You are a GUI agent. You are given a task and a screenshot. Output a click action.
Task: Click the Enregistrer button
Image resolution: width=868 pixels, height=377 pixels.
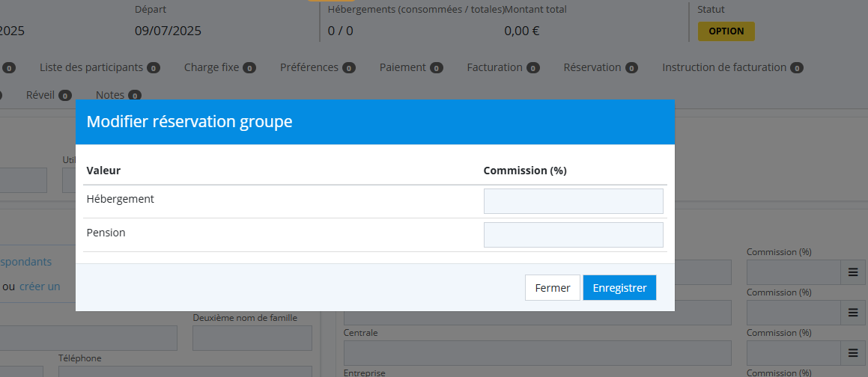point(619,288)
